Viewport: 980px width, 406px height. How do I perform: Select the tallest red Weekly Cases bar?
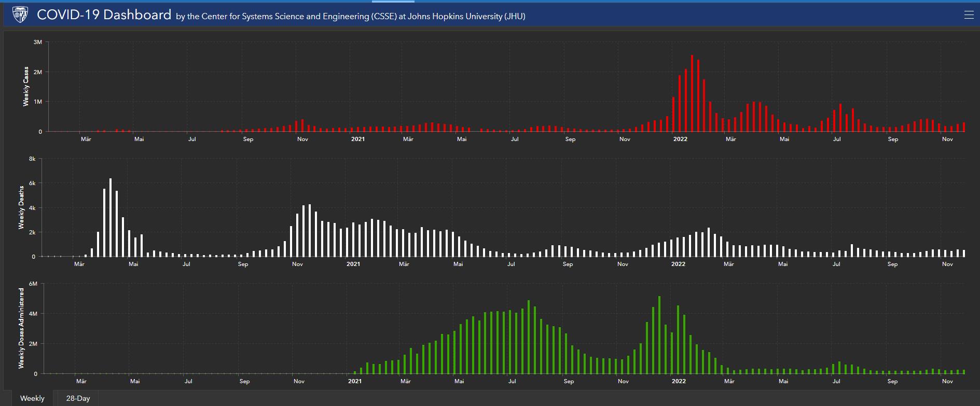692,93
